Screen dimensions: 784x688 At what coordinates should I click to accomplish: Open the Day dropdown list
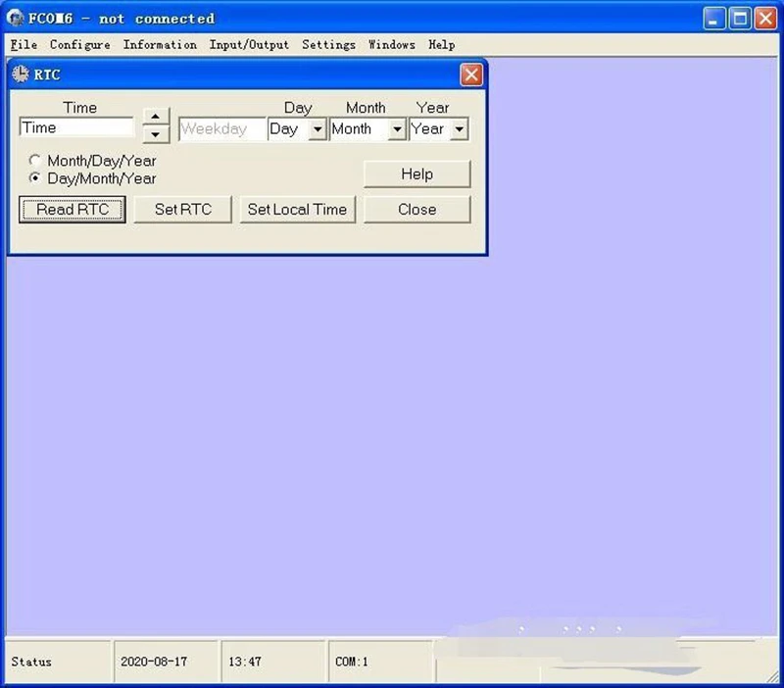click(x=318, y=129)
